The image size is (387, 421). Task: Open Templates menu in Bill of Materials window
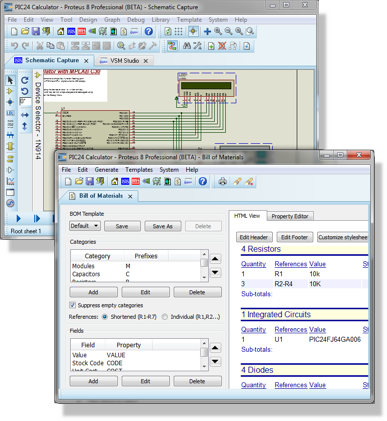click(139, 170)
